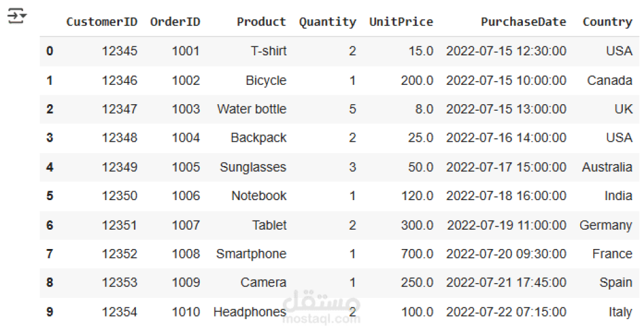
Task: Click the Smartphone product cell
Action: (251, 254)
